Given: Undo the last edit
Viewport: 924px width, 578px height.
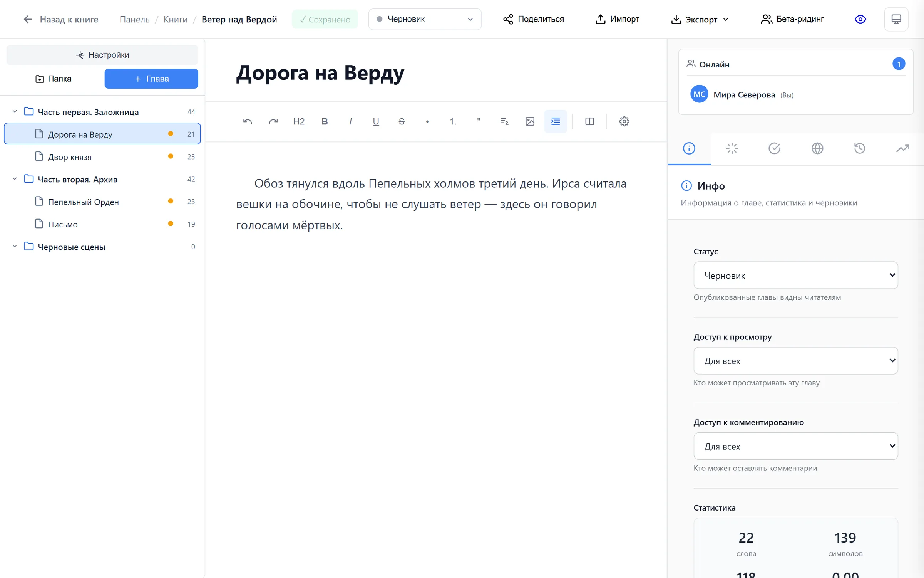Looking at the screenshot, I should [248, 121].
